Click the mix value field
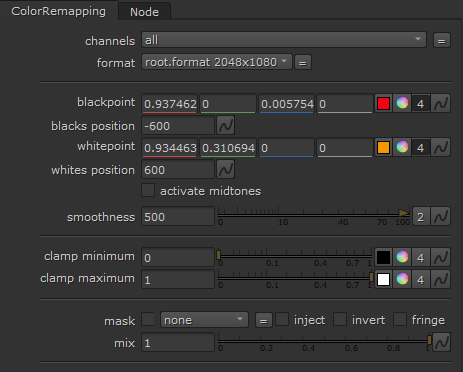The image size is (463, 372). (178, 342)
